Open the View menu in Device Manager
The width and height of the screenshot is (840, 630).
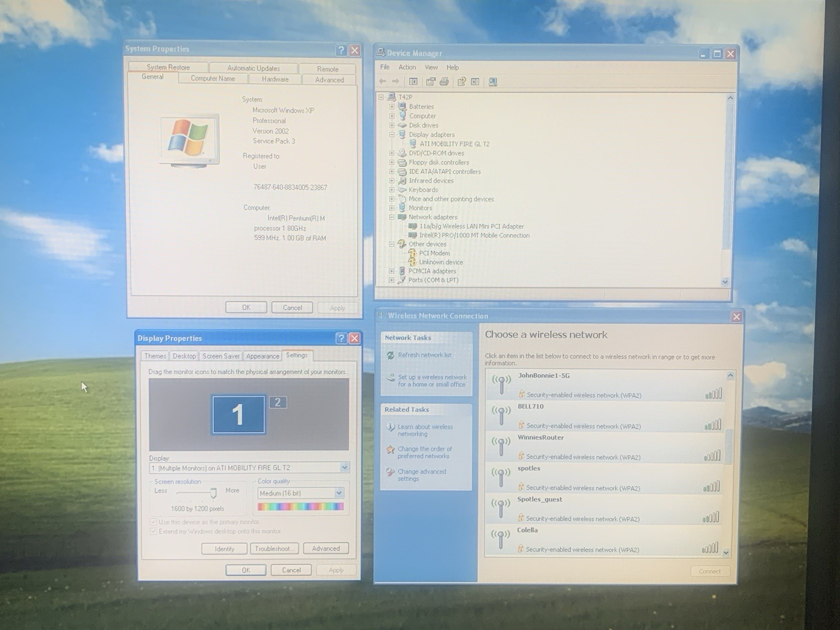click(431, 67)
